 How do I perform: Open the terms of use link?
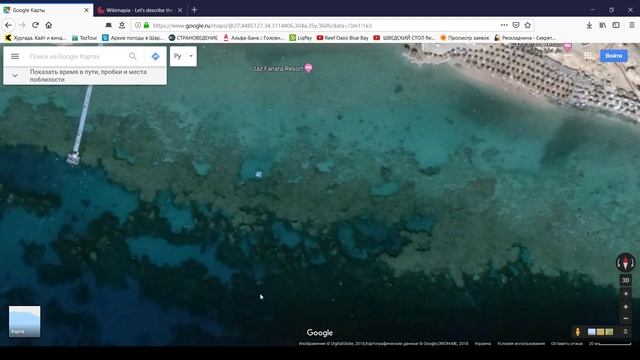(521, 344)
